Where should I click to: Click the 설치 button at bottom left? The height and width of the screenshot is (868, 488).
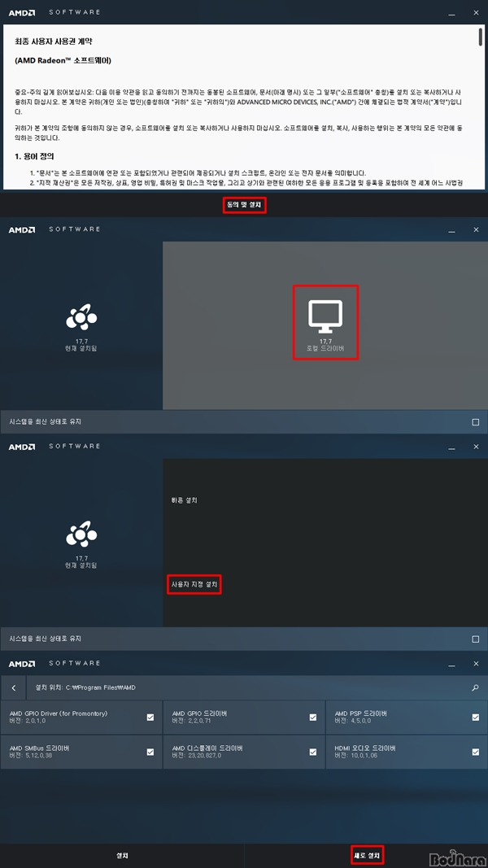point(122,855)
